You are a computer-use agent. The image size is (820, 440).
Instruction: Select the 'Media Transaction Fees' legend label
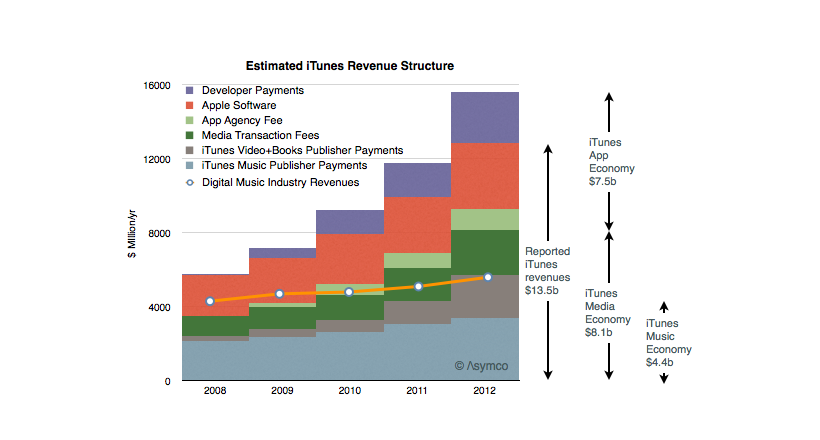(x=260, y=135)
